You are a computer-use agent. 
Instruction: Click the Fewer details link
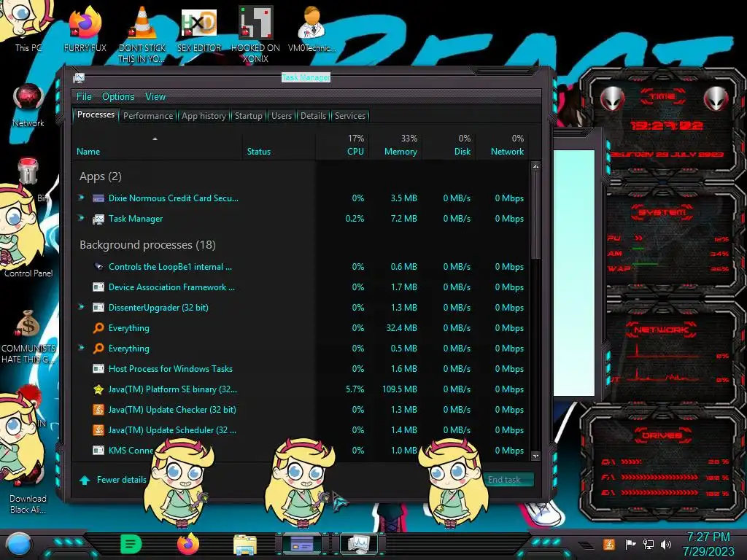(x=122, y=480)
